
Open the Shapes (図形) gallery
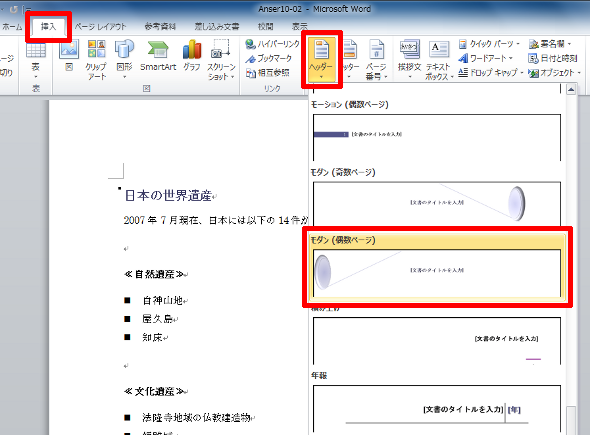point(124,59)
